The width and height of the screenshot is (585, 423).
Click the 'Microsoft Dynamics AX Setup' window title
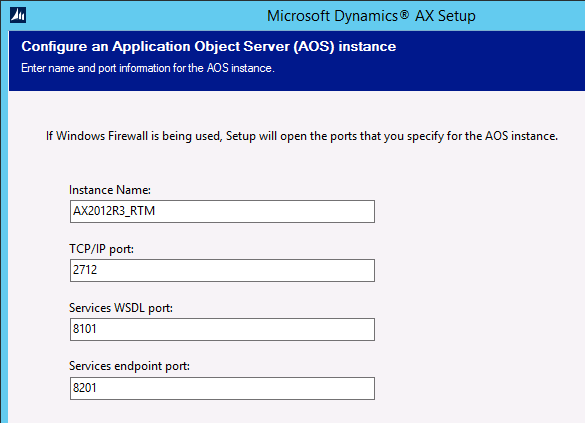point(371,16)
